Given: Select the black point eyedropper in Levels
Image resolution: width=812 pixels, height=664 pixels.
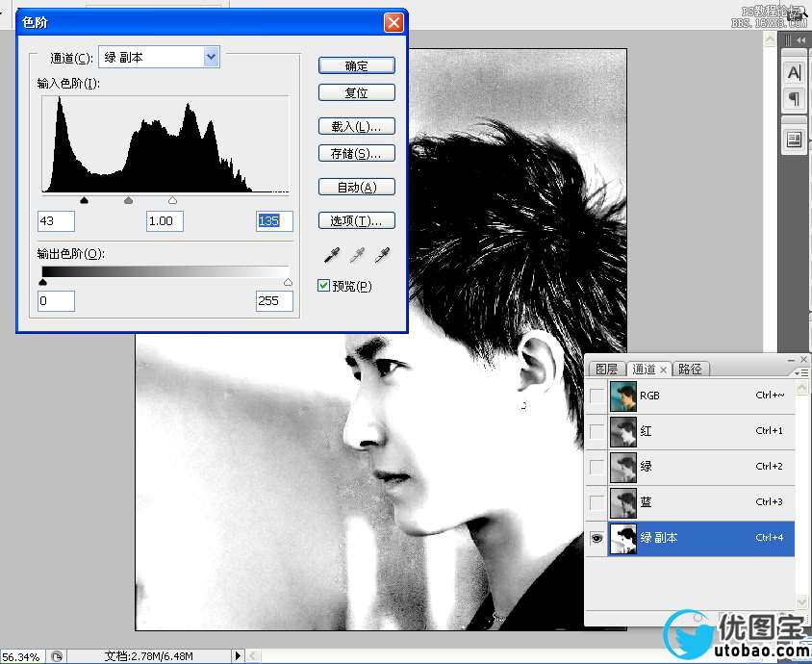Looking at the screenshot, I should 332,255.
